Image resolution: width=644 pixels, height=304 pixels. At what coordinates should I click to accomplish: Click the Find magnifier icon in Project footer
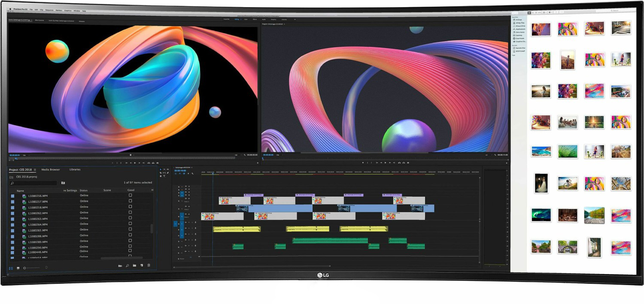point(127,266)
